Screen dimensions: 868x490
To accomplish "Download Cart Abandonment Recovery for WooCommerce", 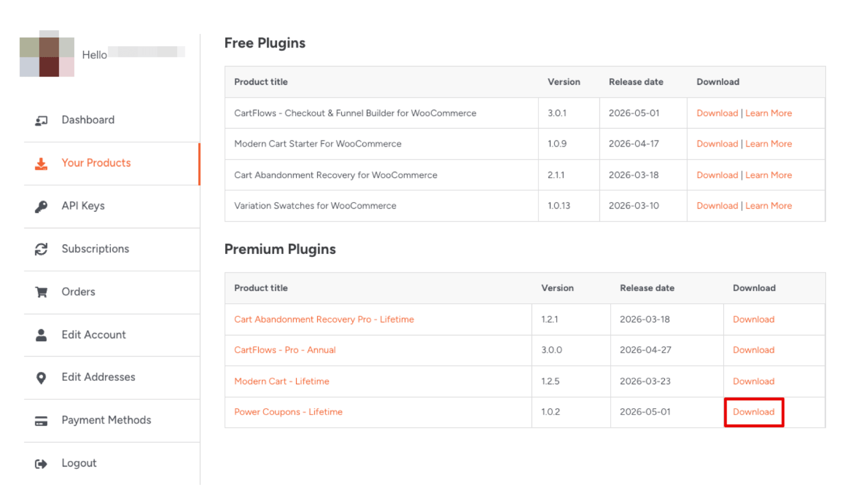I will (717, 175).
